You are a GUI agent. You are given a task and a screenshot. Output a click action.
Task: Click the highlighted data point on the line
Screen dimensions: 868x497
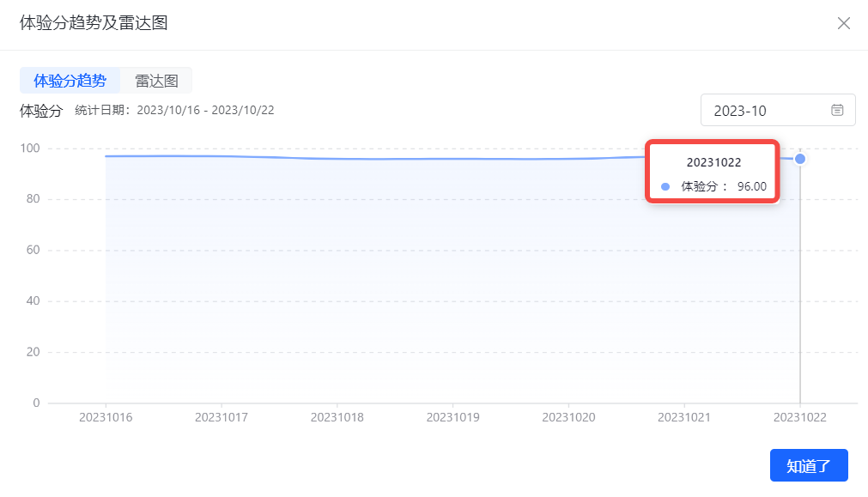[x=800, y=159]
